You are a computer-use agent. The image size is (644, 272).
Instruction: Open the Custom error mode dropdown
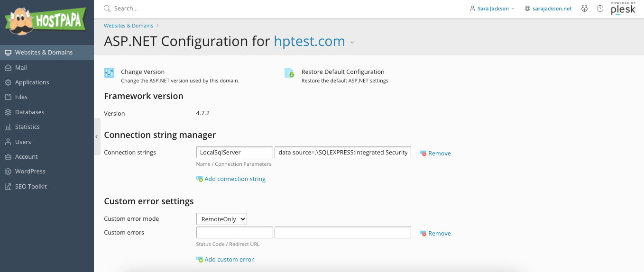(221, 219)
